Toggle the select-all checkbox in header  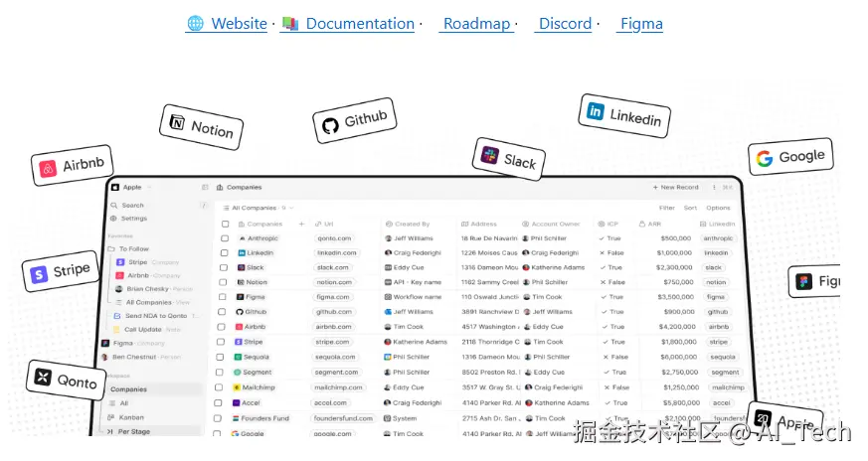(226, 225)
